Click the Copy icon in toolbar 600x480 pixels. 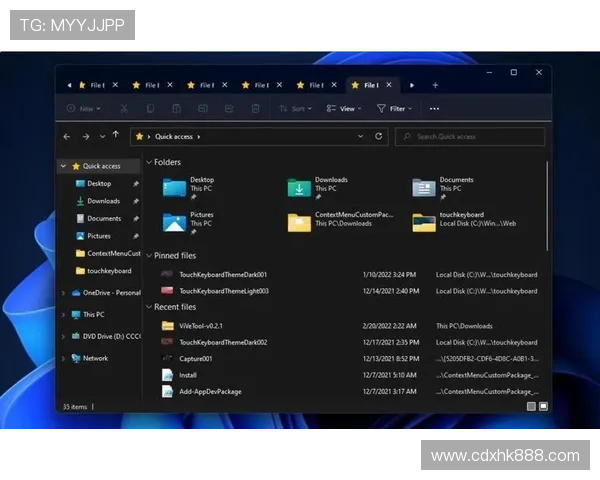[x=150, y=109]
